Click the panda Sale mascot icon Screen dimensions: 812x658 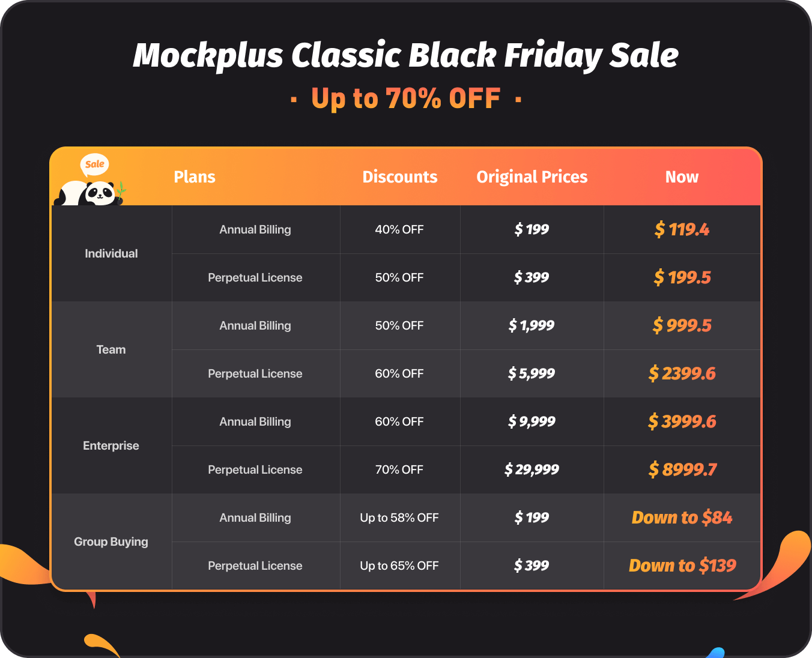[x=90, y=181]
